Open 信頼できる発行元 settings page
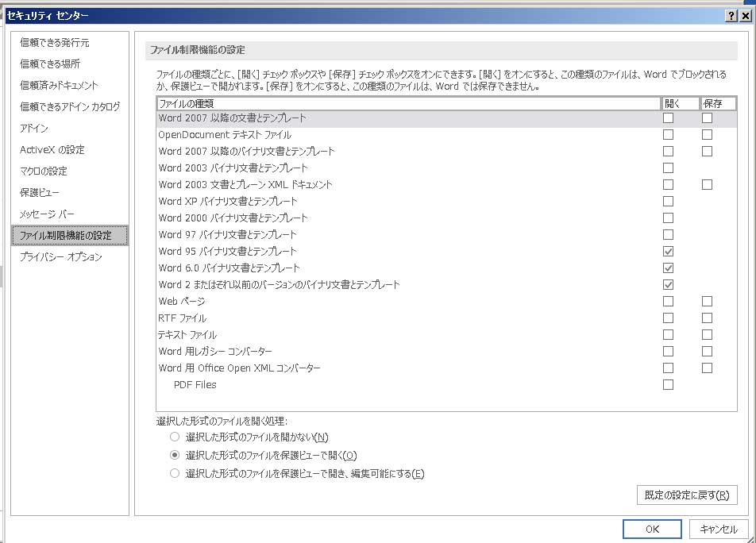Screen dimensions: 756x543 tap(55, 42)
